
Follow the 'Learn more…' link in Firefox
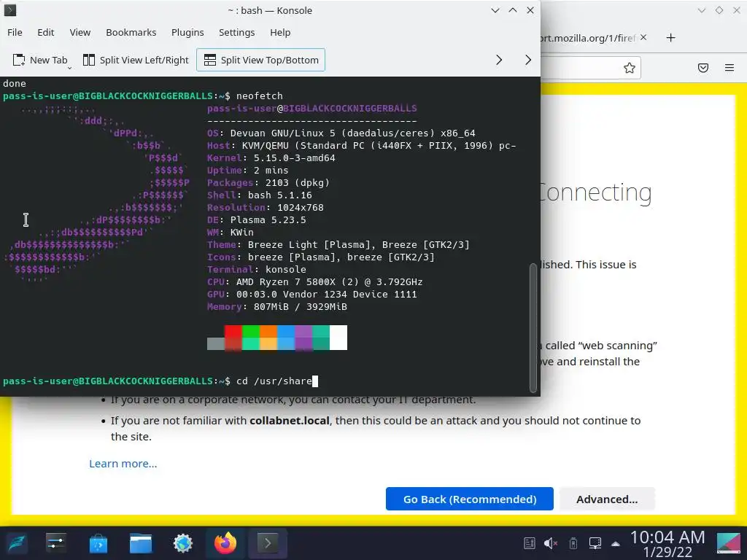click(123, 463)
